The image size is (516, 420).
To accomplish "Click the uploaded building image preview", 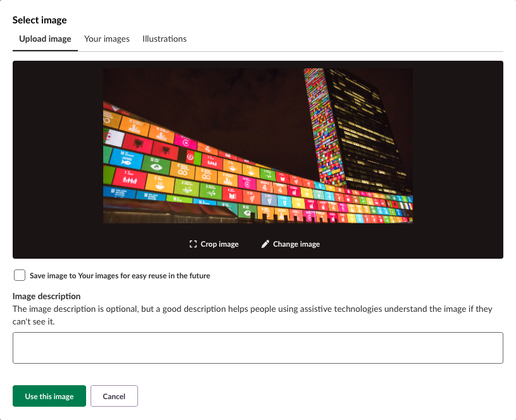I will [258, 145].
